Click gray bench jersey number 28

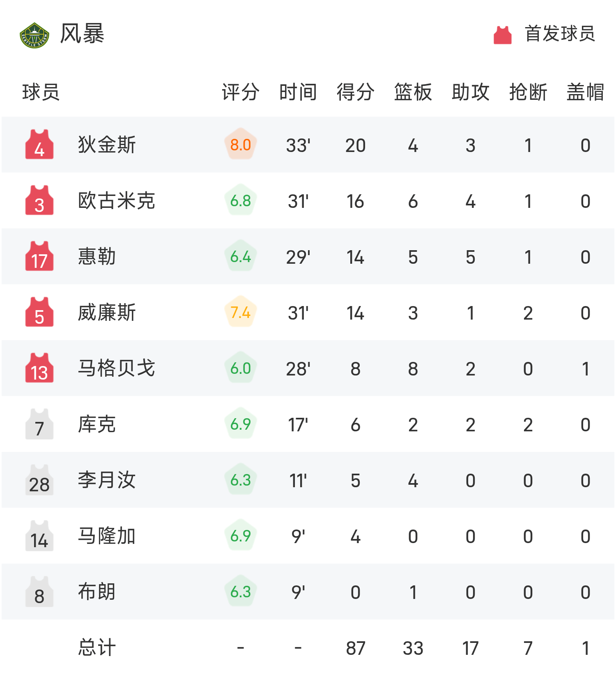coord(39,480)
